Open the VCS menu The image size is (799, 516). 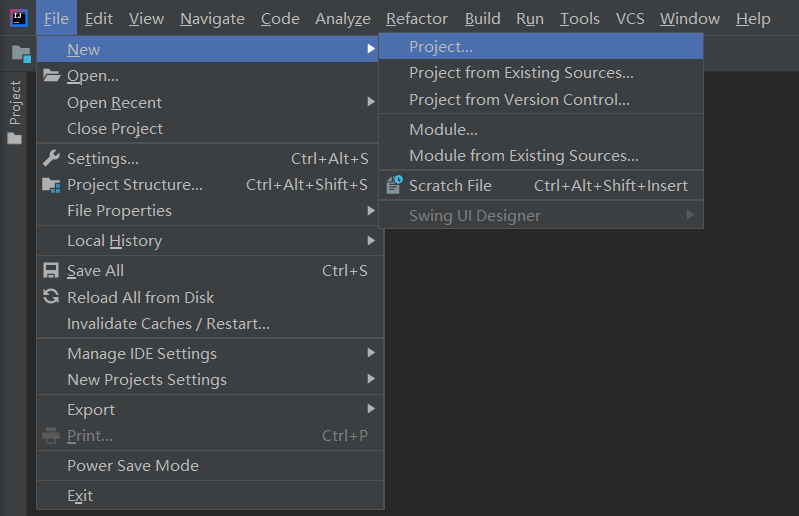pos(630,19)
